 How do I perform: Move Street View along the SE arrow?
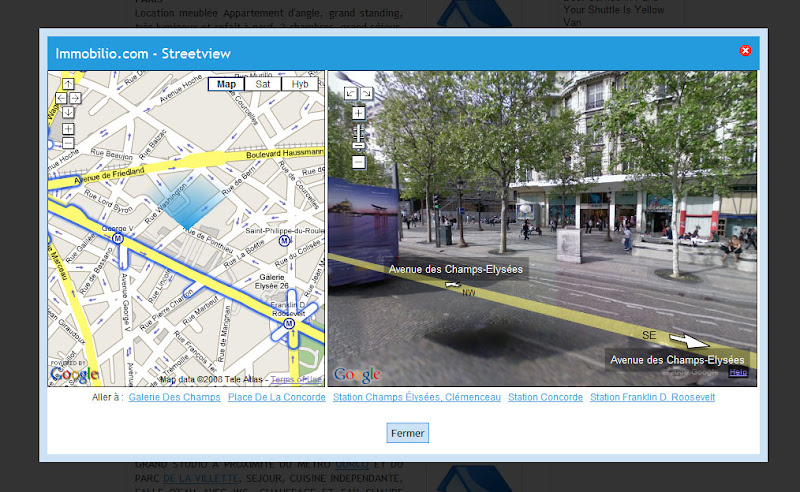pos(689,340)
